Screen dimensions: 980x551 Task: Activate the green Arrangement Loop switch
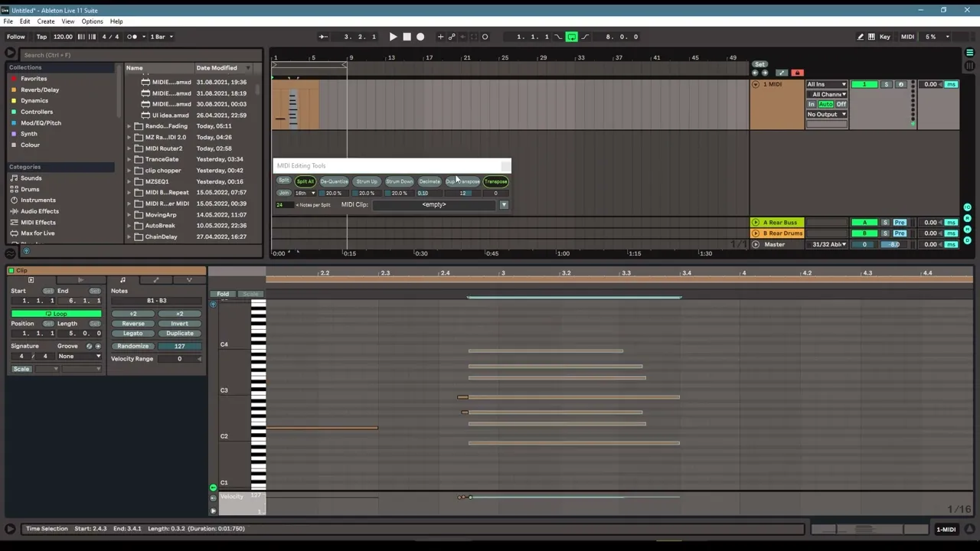tap(571, 37)
